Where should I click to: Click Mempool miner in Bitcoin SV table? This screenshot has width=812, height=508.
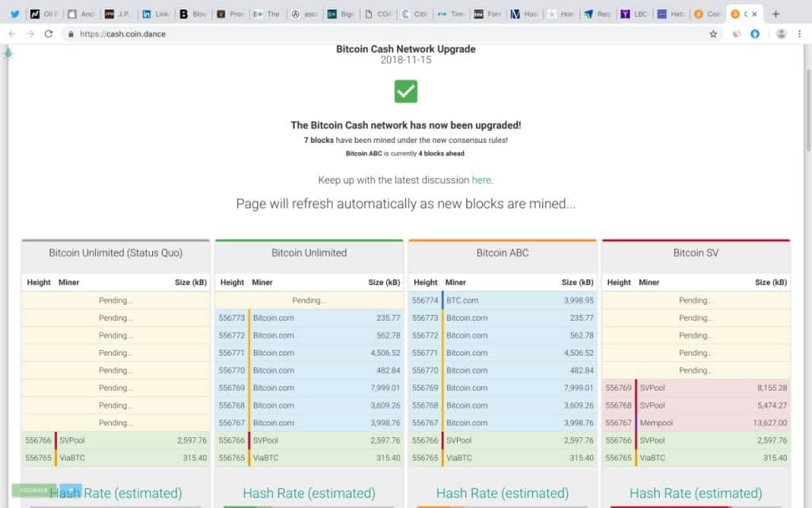[x=656, y=423]
